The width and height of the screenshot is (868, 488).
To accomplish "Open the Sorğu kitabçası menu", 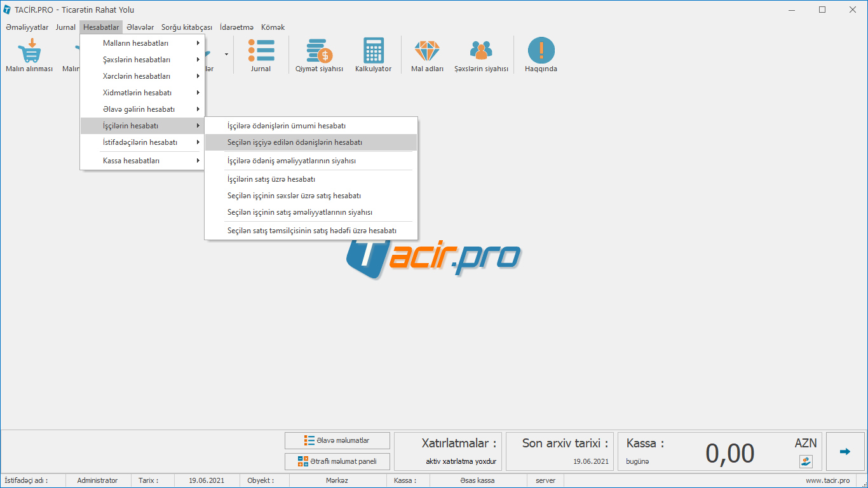I will (x=187, y=27).
